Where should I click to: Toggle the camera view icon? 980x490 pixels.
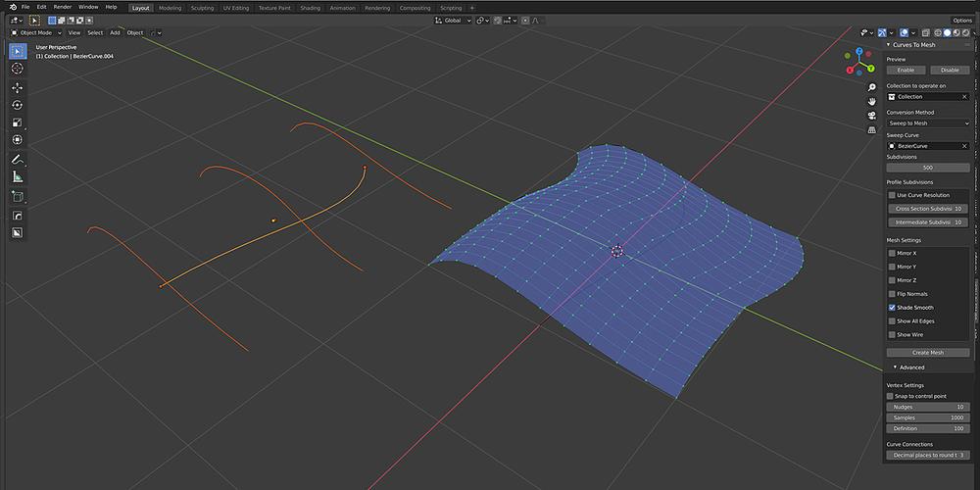point(872,116)
